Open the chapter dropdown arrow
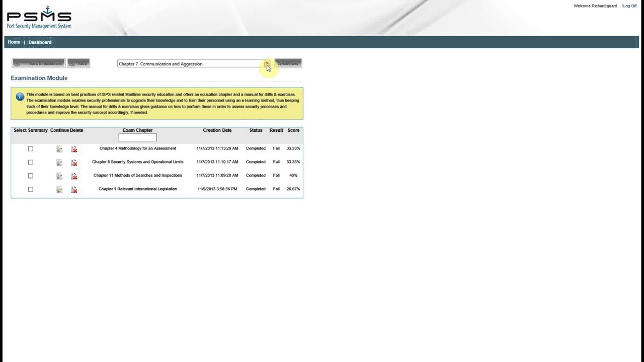This screenshot has width=644, height=362. point(267,64)
